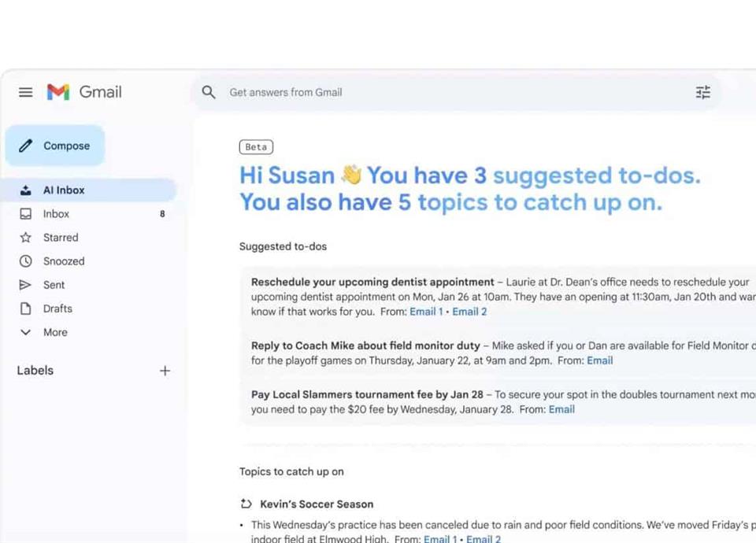Click the Starred star icon
This screenshot has width=756, height=543.
point(26,238)
